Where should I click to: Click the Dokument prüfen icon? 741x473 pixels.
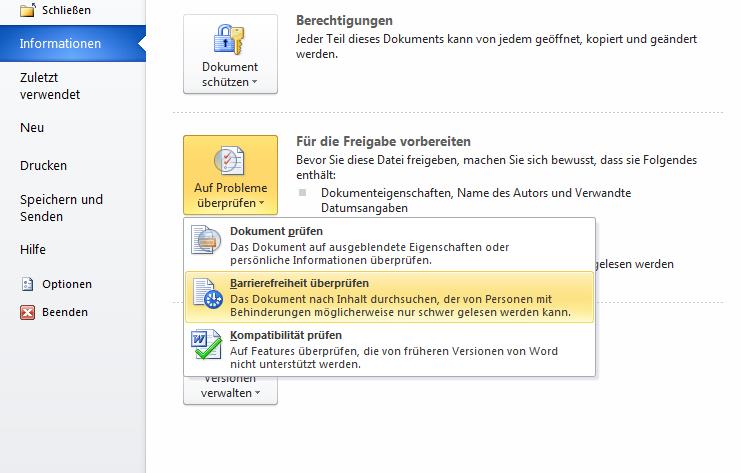(x=207, y=240)
